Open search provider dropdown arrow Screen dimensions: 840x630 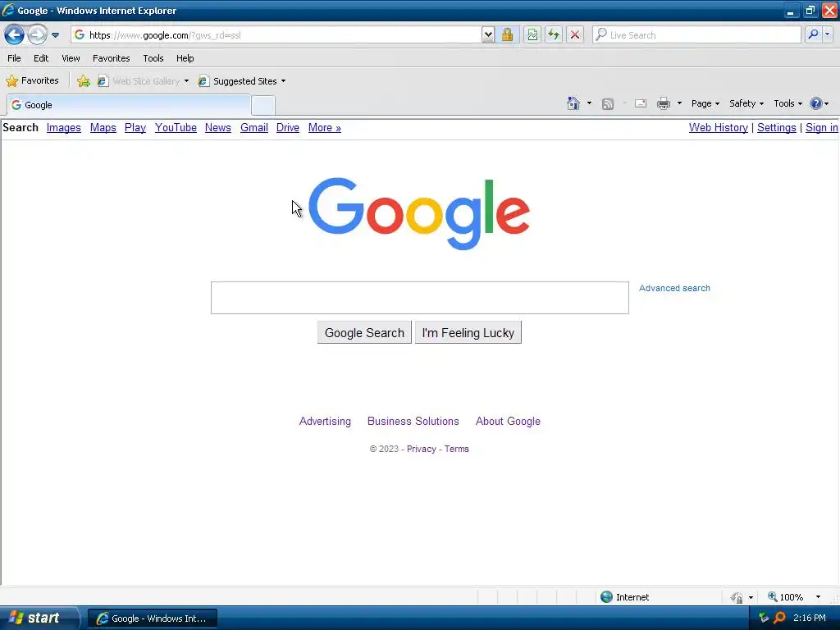point(827,34)
